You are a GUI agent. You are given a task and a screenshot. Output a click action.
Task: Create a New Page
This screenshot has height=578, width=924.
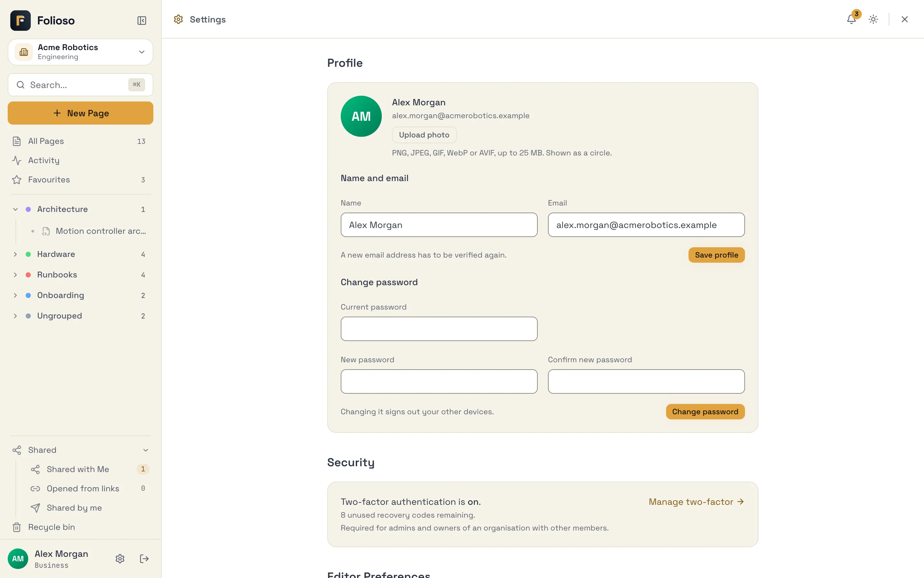[81, 113]
